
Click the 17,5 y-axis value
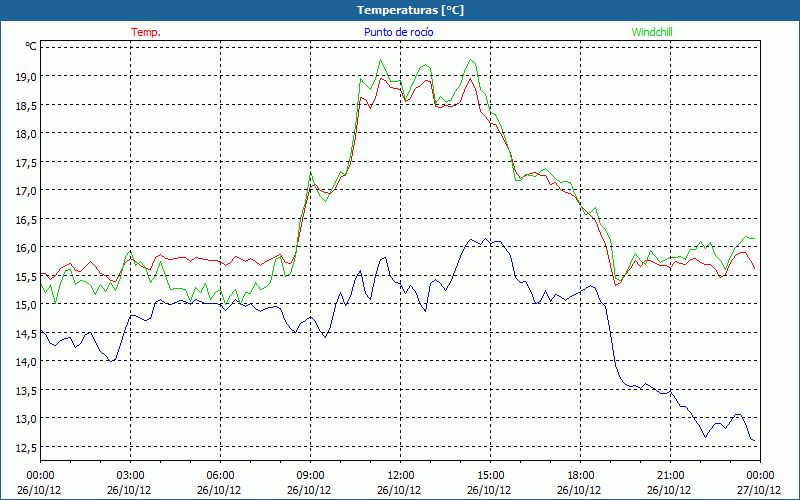(28, 163)
